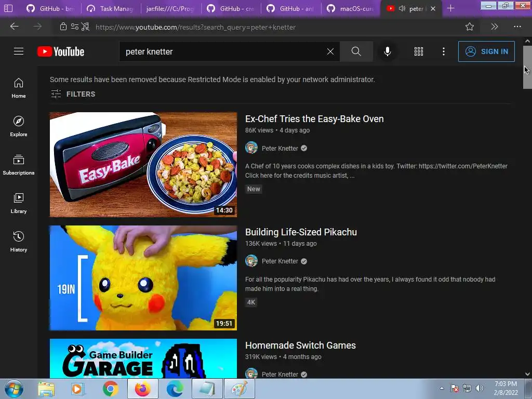This screenshot has width=532, height=399.
Task: Click the Pikachu video thumbnail
Action: [x=143, y=278]
